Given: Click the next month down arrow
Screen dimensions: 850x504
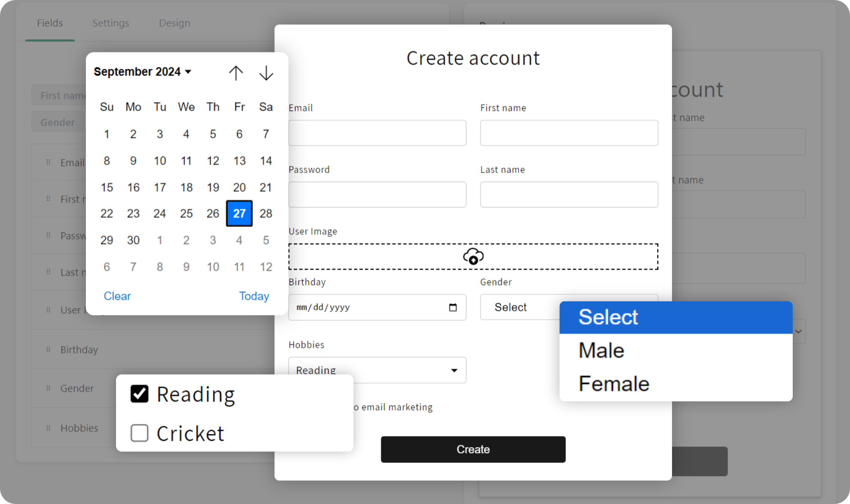Looking at the screenshot, I should point(266,73).
